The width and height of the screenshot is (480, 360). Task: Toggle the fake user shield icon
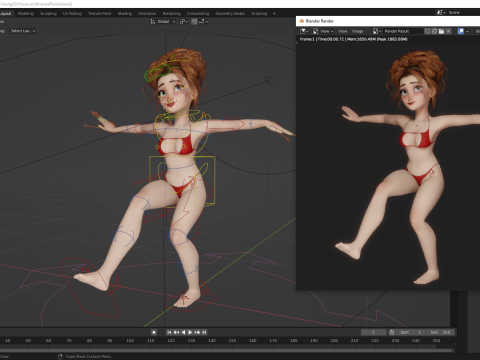(427, 31)
